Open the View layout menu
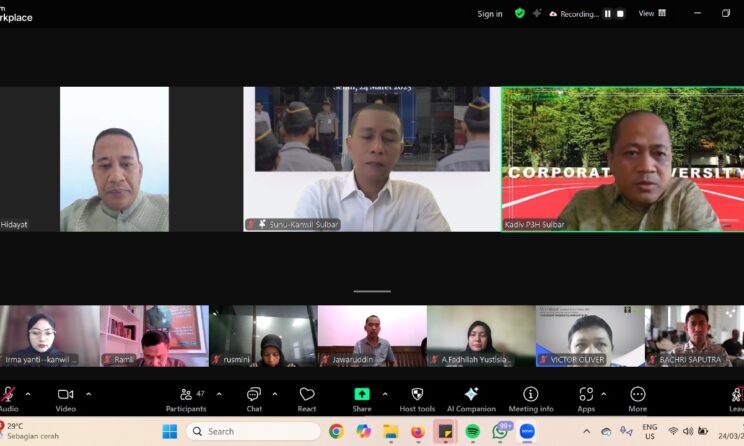The image size is (744, 446). pyautogui.click(x=652, y=13)
